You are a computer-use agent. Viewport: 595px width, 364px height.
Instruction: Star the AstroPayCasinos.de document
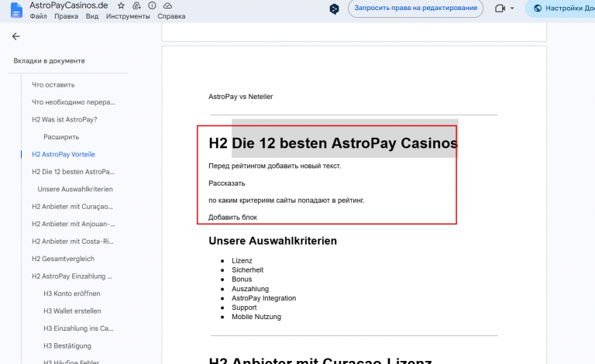[x=121, y=5]
